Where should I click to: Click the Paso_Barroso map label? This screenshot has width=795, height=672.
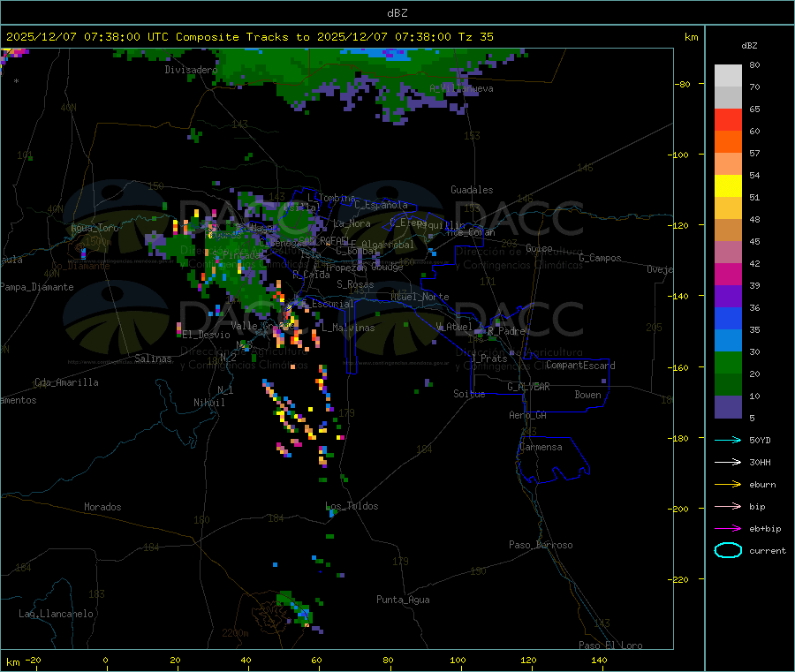coord(541,545)
